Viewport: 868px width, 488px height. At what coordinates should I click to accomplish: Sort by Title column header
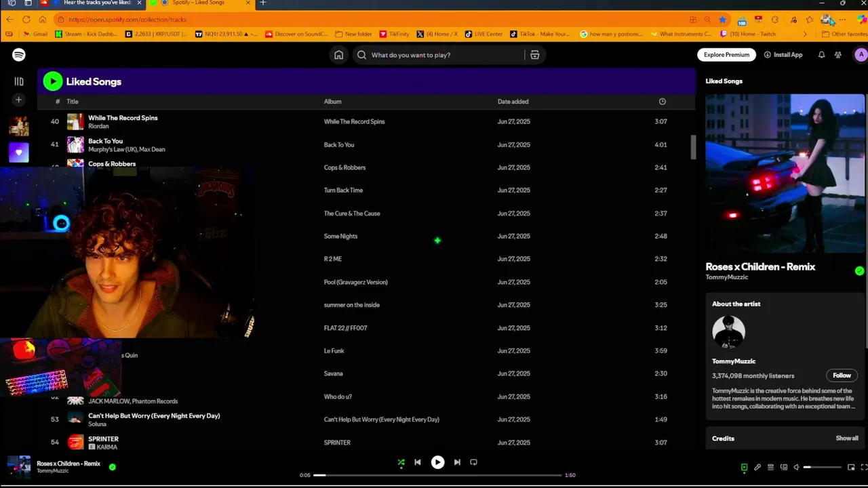[x=73, y=102]
